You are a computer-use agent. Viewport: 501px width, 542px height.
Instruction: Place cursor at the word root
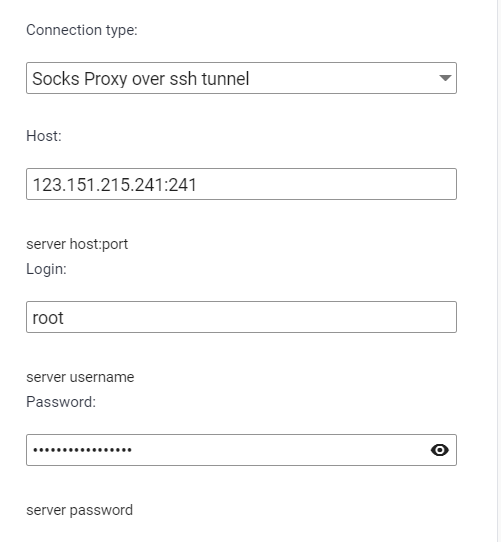tap(48, 318)
